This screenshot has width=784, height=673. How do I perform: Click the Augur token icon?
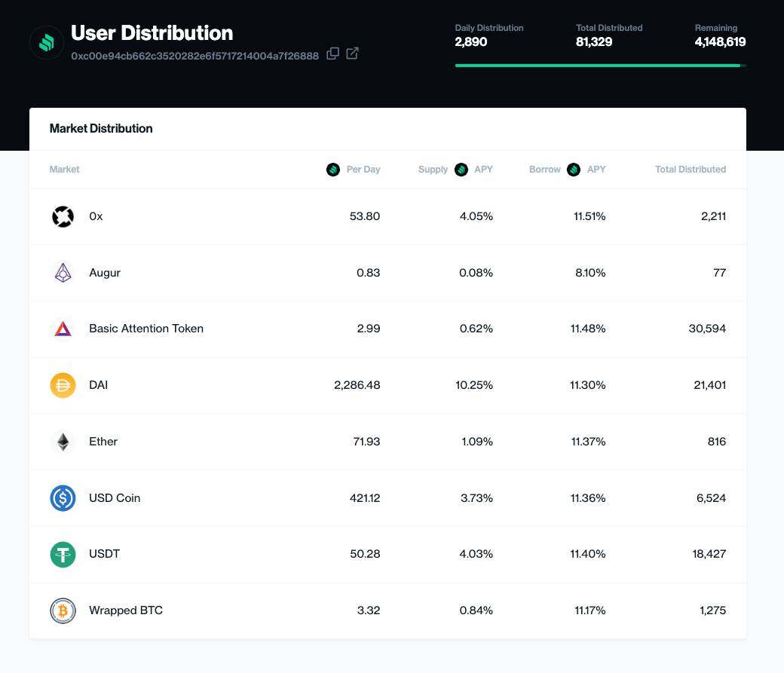tap(63, 273)
